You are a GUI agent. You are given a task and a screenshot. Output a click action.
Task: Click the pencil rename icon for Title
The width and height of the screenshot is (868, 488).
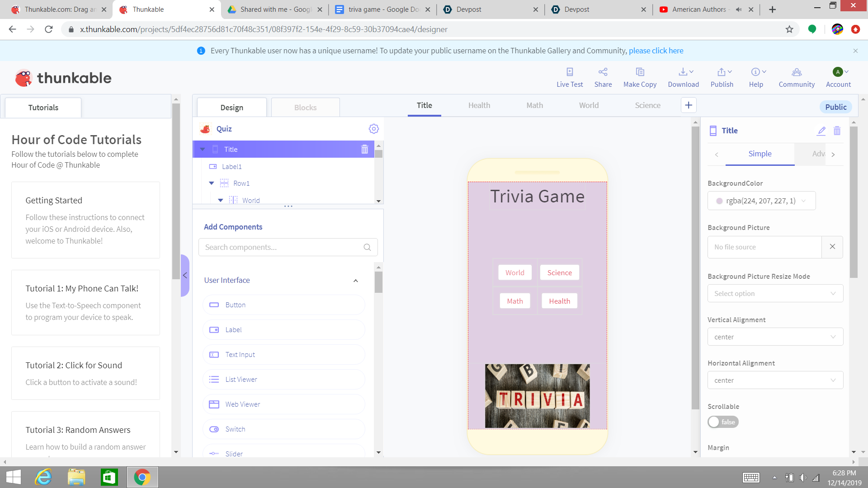821,131
